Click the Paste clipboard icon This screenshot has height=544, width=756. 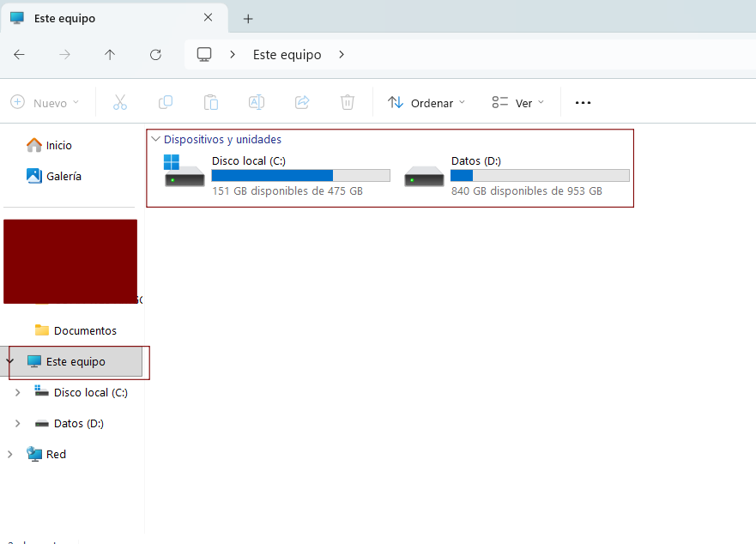tap(211, 102)
